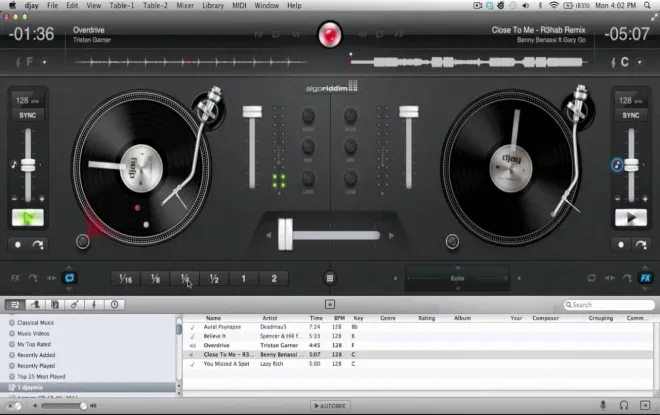Show genres guitar library tab icon
The height and width of the screenshot is (415, 660).
75,305
